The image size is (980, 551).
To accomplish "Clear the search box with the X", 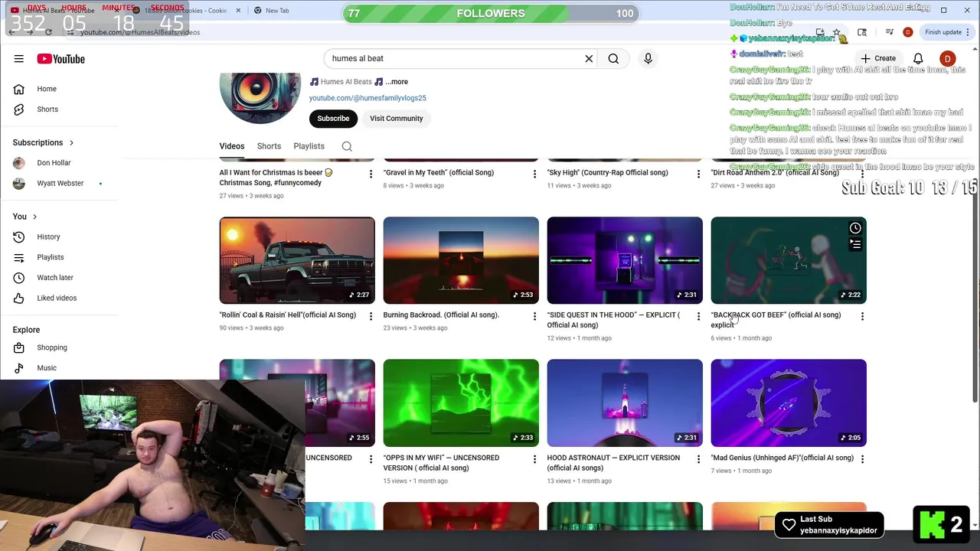I will 589,58.
